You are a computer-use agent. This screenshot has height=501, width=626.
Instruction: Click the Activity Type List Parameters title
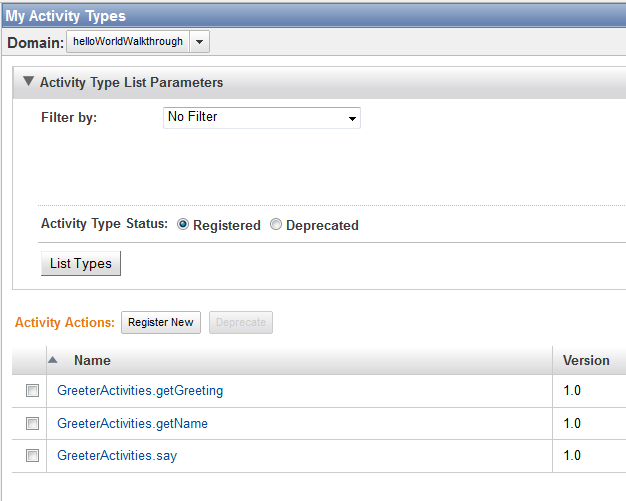coord(131,83)
